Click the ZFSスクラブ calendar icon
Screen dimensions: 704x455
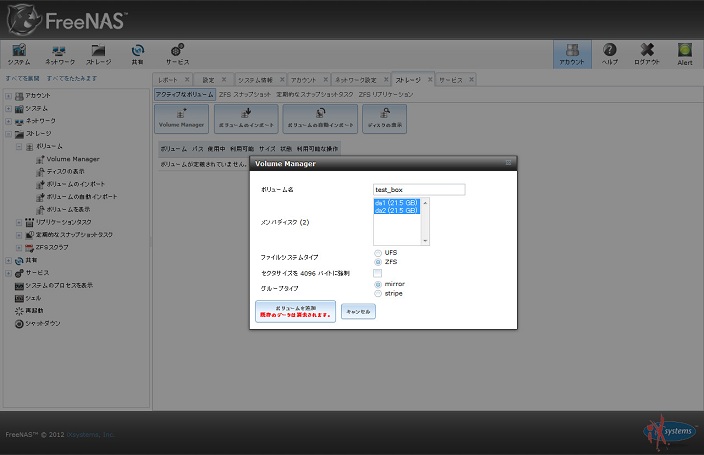[29, 247]
